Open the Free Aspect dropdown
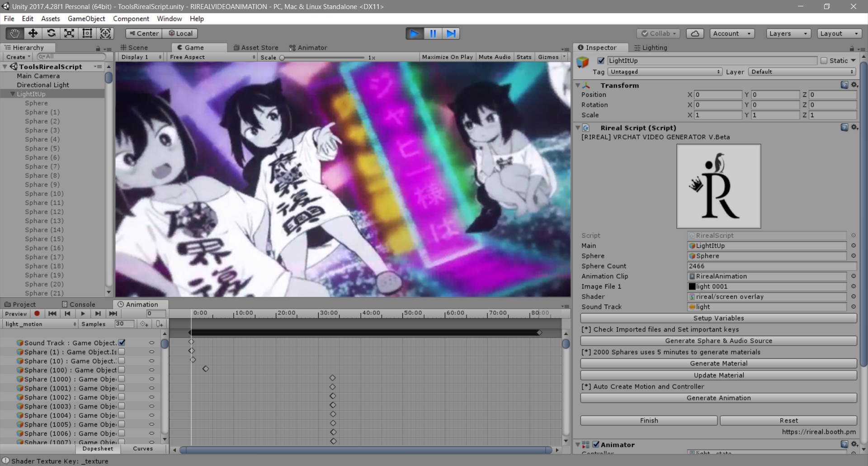868x466 pixels. pos(212,57)
